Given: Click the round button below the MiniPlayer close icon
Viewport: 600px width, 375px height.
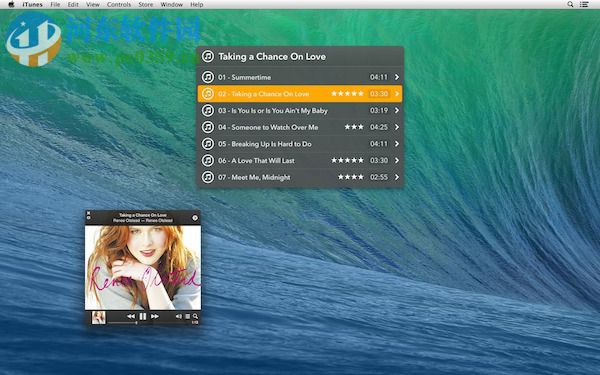Looking at the screenshot, I should 88,218.
